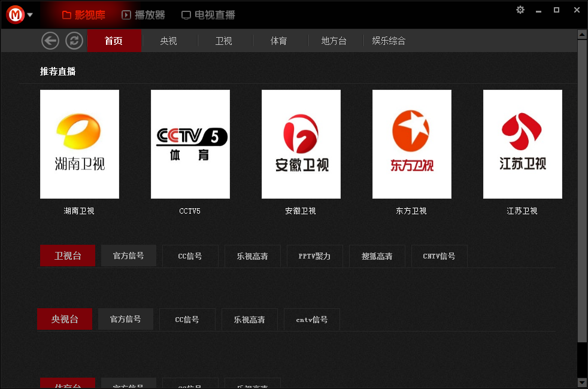Switch to the 娱乐综合 tab
Viewport: 588px width, 389px height.
coord(389,41)
